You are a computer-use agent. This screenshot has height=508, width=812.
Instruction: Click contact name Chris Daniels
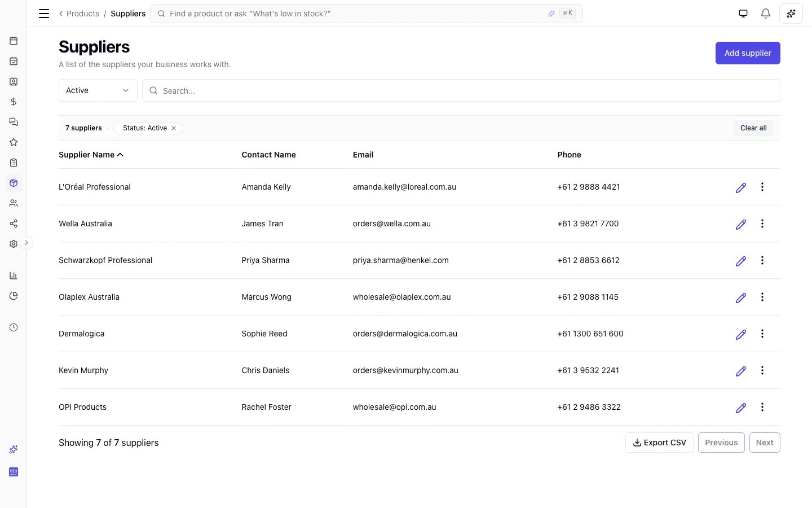click(265, 370)
